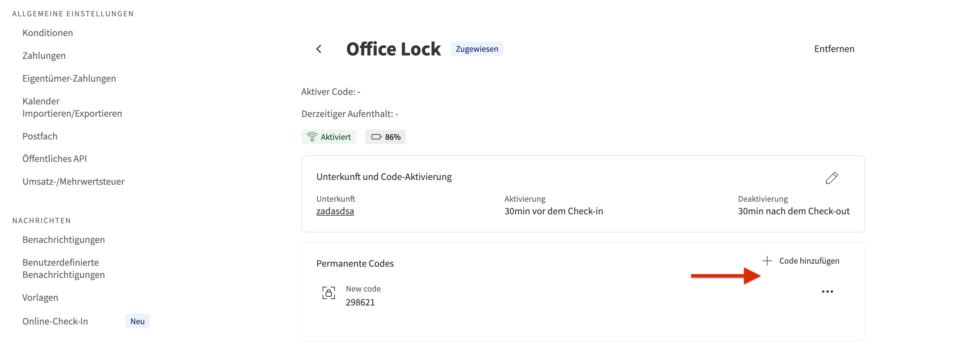Click the Entfernen button

(834, 49)
